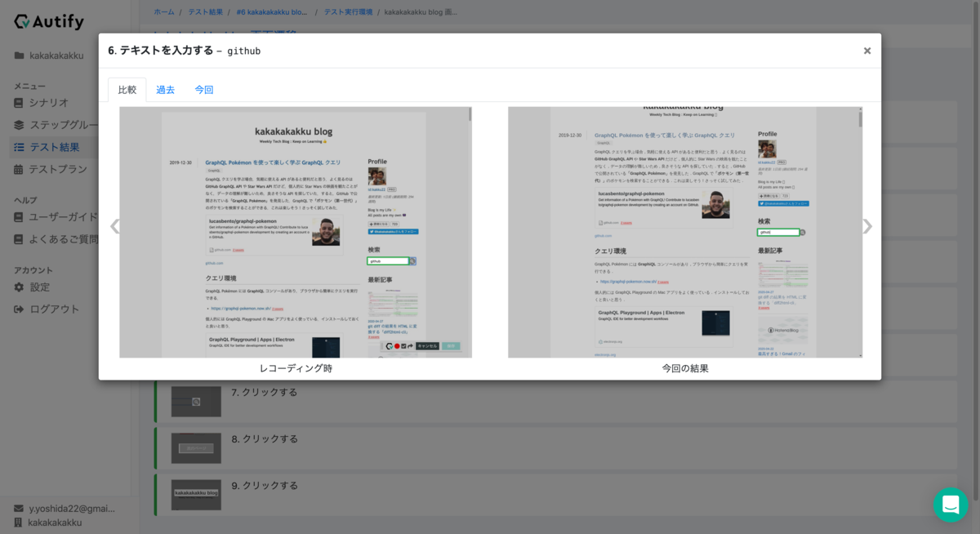Viewport: 980px width, 534px height.
Task: Open テストプラン in the sidebar
Action: [58, 169]
